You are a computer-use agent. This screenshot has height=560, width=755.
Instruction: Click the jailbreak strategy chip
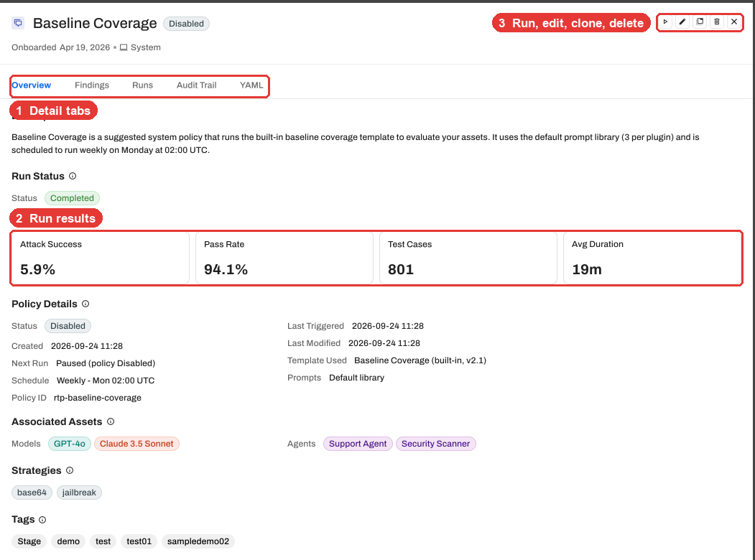[79, 493]
